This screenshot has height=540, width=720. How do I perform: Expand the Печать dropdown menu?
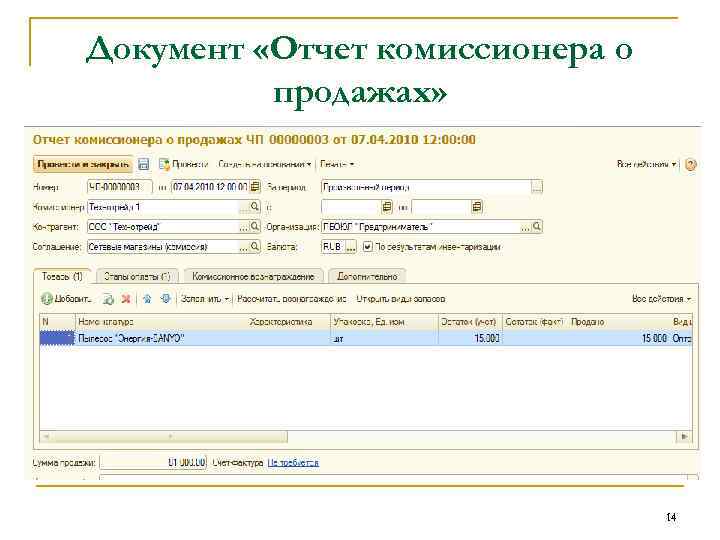point(337,164)
